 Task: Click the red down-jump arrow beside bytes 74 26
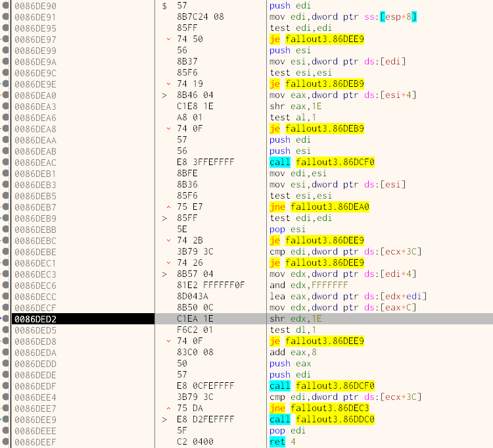(168, 263)
